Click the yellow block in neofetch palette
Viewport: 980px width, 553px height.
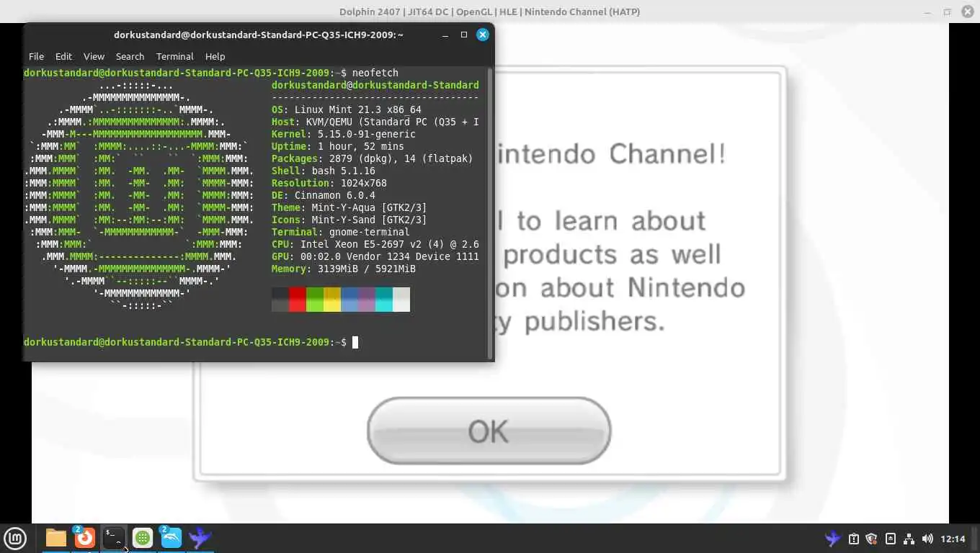click(332, 300)
